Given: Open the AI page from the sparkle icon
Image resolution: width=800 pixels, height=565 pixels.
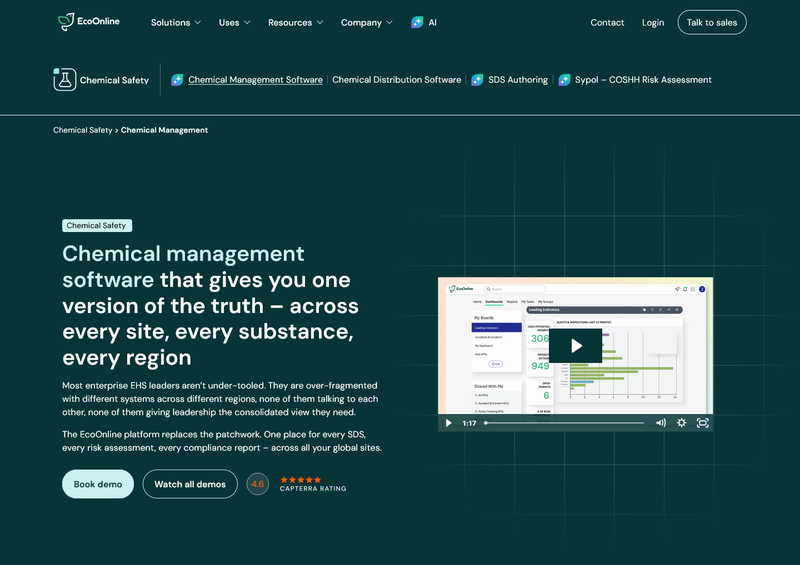Looking at the screenshot, I should (x=417, y=22).
